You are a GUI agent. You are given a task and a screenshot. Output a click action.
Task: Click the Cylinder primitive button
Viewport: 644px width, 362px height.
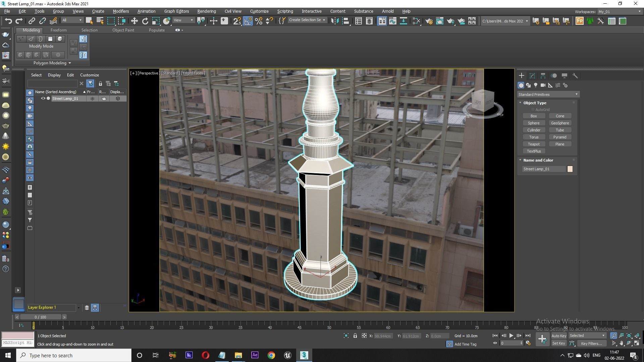click(x=534, y=130)
